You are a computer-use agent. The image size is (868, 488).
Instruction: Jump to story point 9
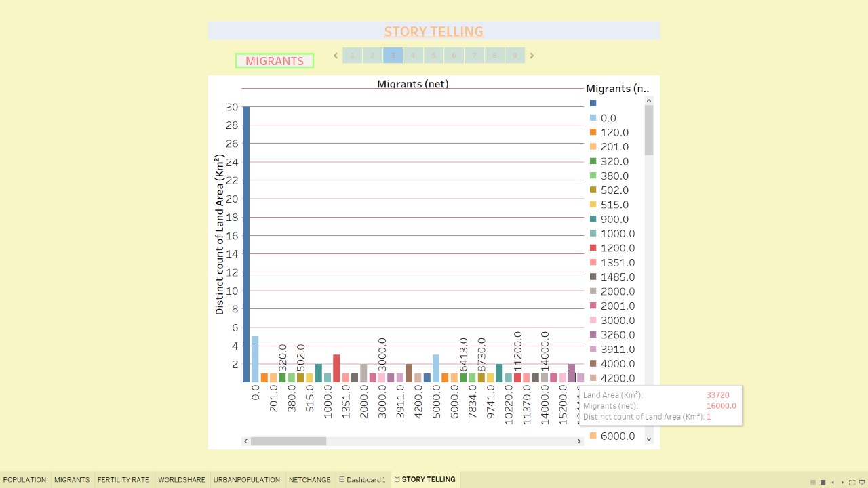pos(515,56)
